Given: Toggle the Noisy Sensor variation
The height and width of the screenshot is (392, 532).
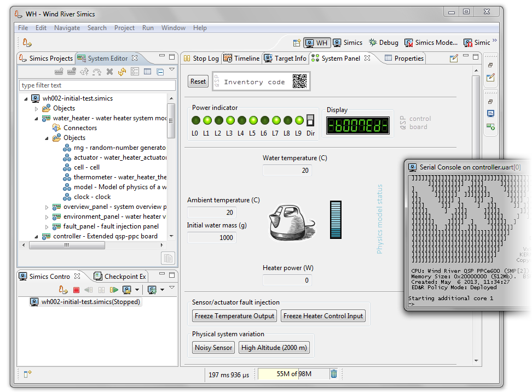Looking at the screenshot, I should (x=214, y=348).
